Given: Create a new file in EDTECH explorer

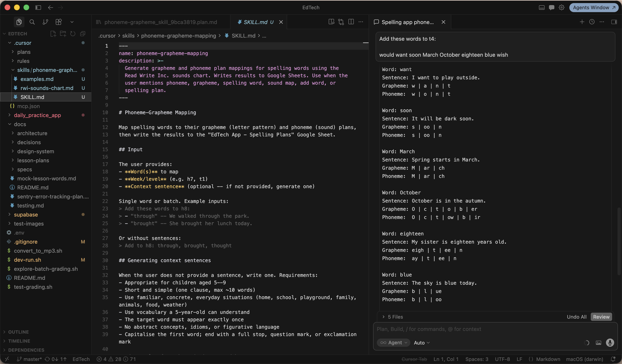Looking at the screenshot, I should click(x=53, y=34).
